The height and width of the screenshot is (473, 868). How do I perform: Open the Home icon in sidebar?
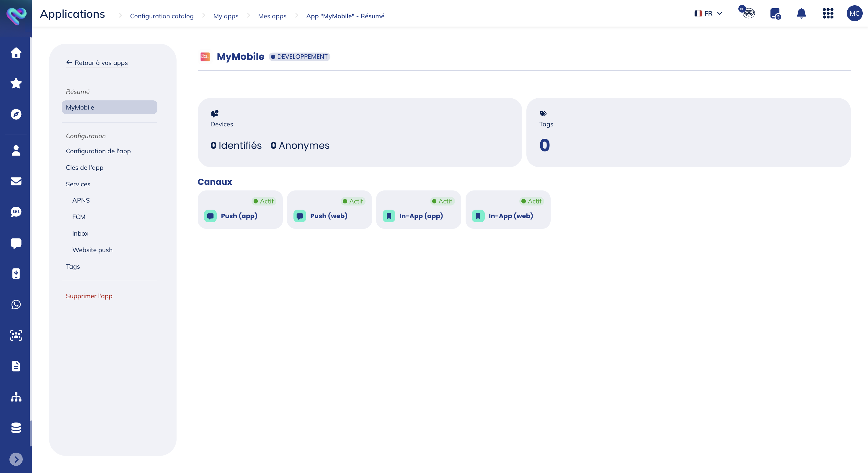tap(16, 53)
